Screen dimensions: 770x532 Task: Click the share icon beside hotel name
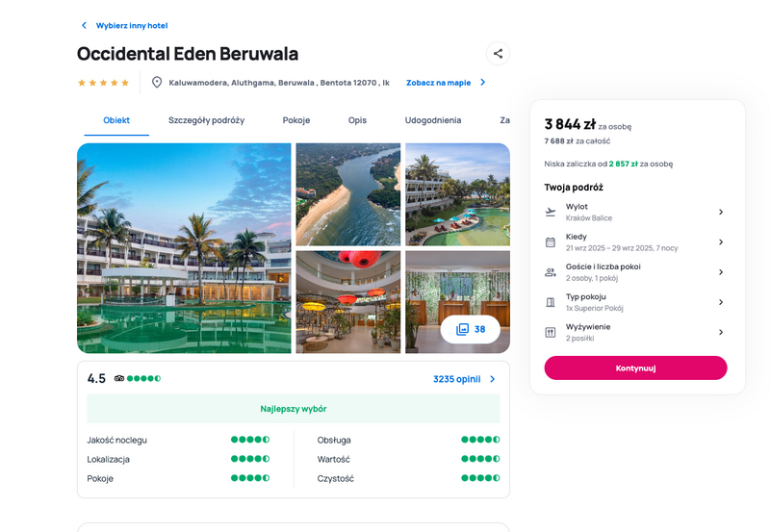tap(498, 54)
